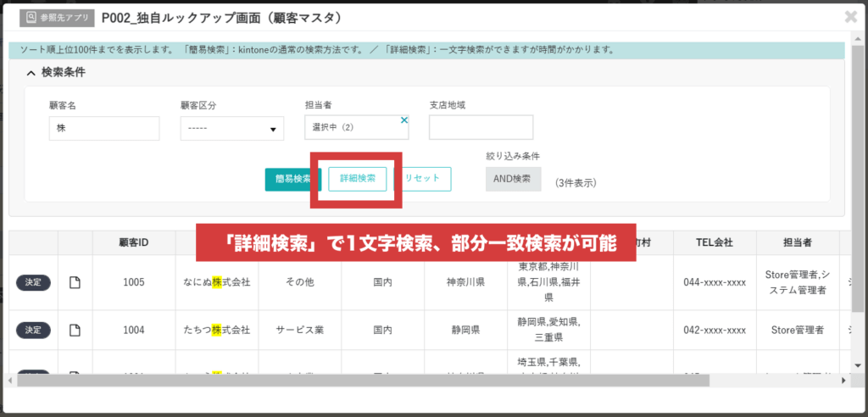Click the horizontal scrollbar under the results table
868x417 pixels.
pos(356,381)
